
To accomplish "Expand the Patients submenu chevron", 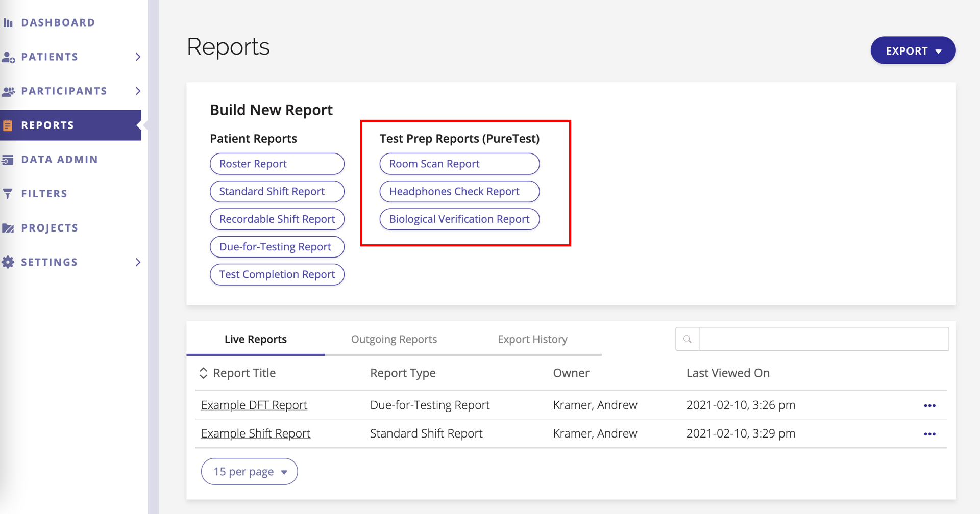I will 138,57.
